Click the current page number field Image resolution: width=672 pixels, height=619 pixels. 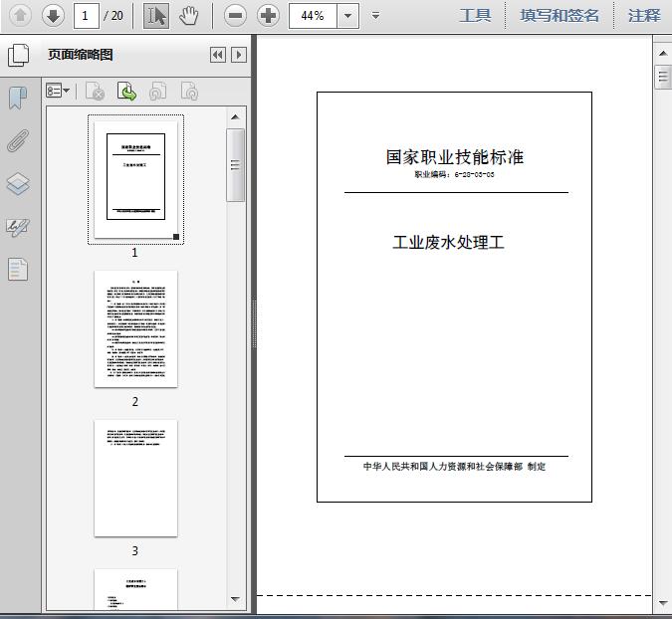[x=87, y=16]
